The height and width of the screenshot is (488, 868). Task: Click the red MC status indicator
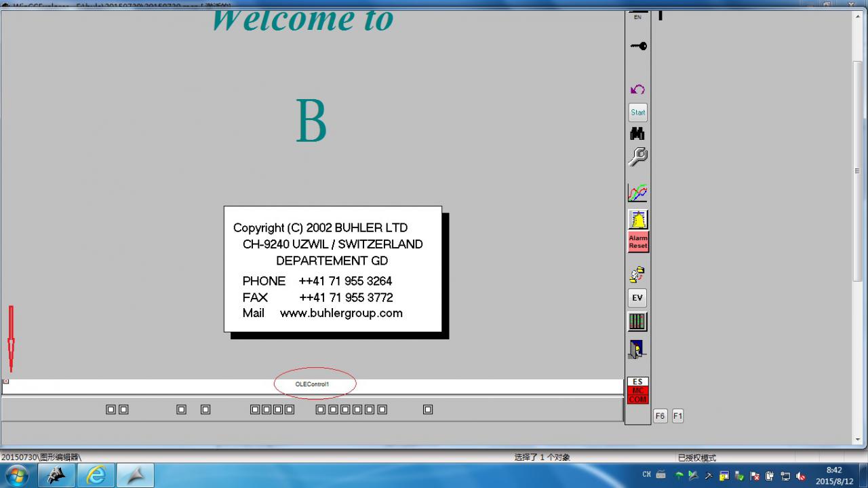click(637, 391)
